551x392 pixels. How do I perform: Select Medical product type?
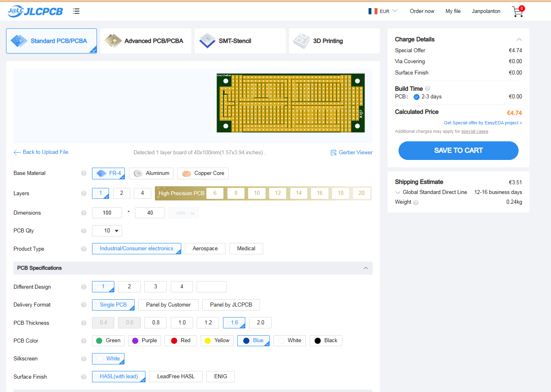(246, 249)
